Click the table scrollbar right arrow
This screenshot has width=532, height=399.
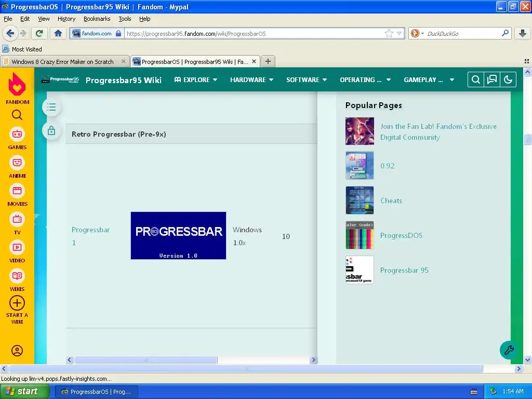[x=313, y=360]
